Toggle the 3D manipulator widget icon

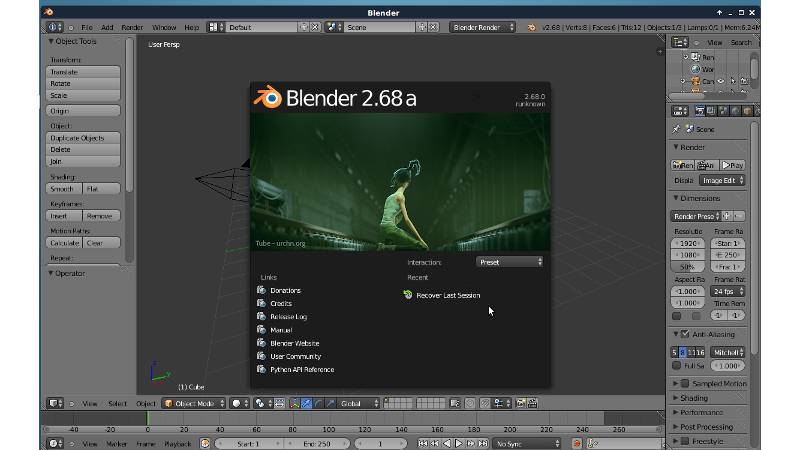coord(294,403)
